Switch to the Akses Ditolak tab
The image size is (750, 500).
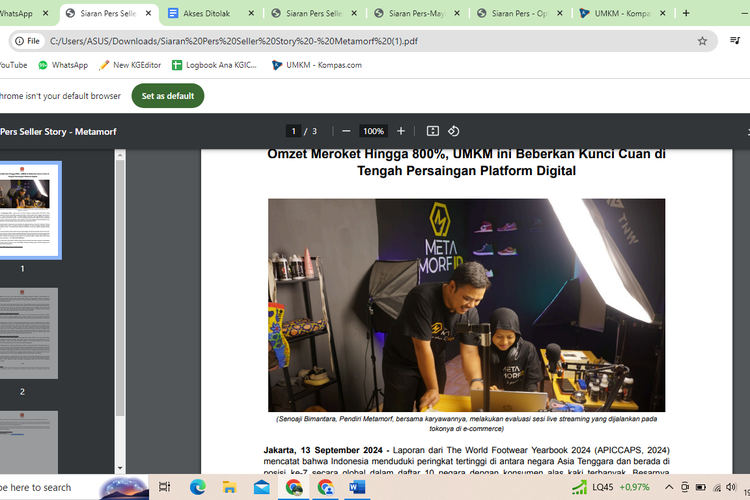click(206, 13)
